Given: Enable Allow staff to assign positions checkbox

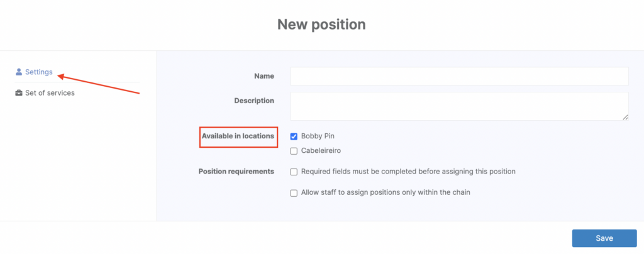Looking at the screenshot, I should (294, 193).
